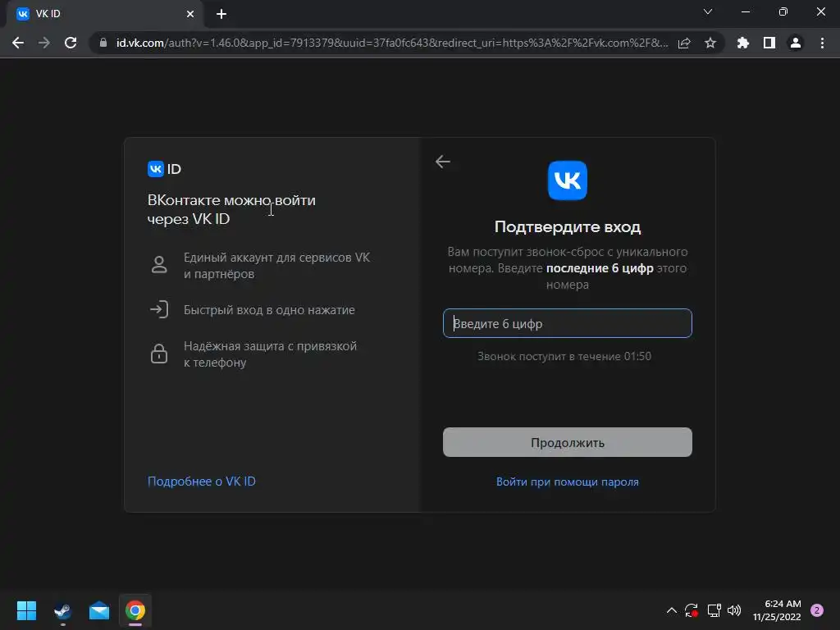
Task: Click the text Звонок поступит в течение 01:50
Action: tap(564, 356)
